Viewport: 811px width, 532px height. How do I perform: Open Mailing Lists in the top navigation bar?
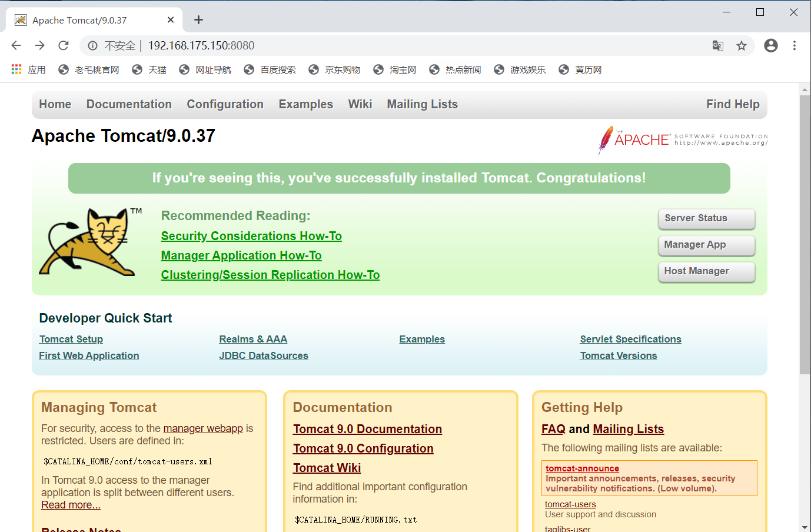(423, 104)
